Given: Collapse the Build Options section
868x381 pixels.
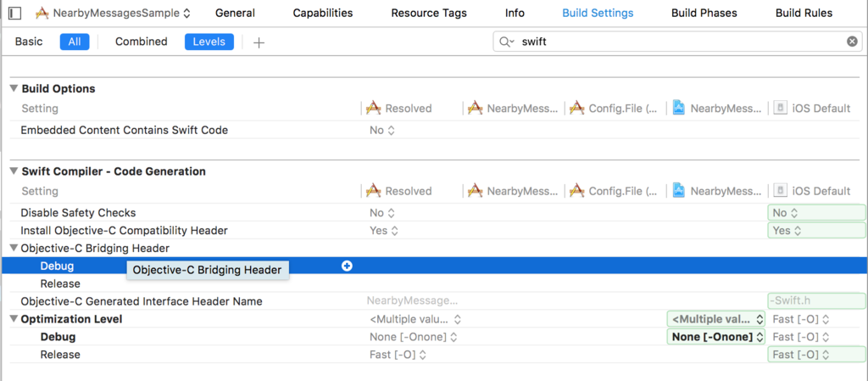Looking at the screenshot, I should (14, 88).
